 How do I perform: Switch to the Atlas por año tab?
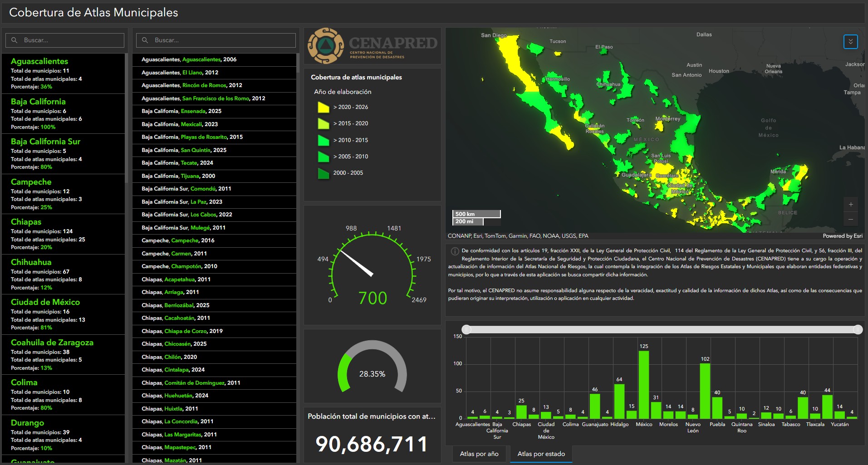coord(479,454)
